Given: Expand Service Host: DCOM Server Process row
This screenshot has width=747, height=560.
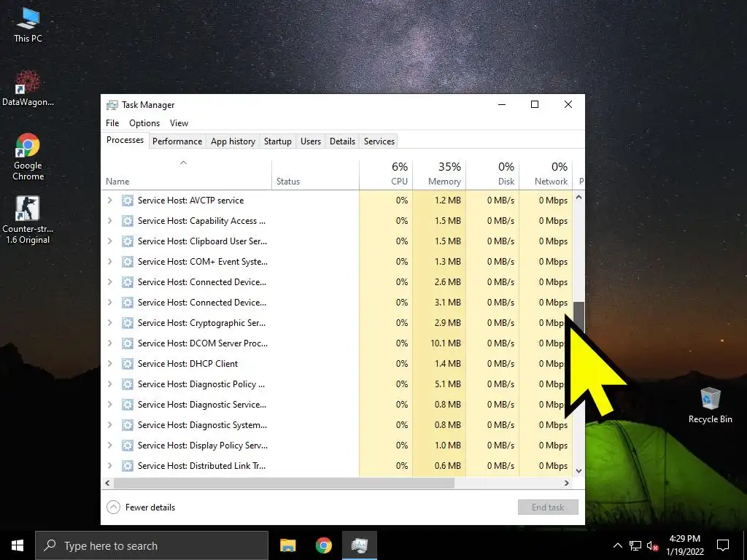Looking at the screenshot, I should (x=109, y=343).
